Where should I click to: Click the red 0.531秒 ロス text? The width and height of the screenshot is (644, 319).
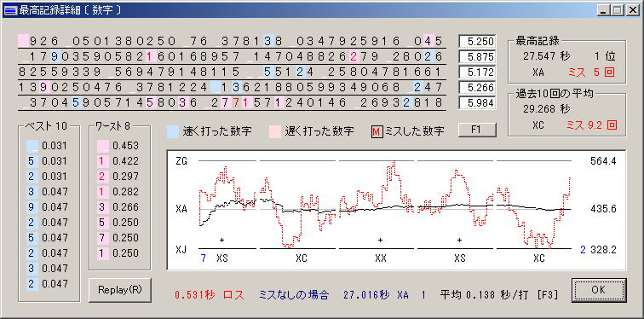[x=210, y=295]
